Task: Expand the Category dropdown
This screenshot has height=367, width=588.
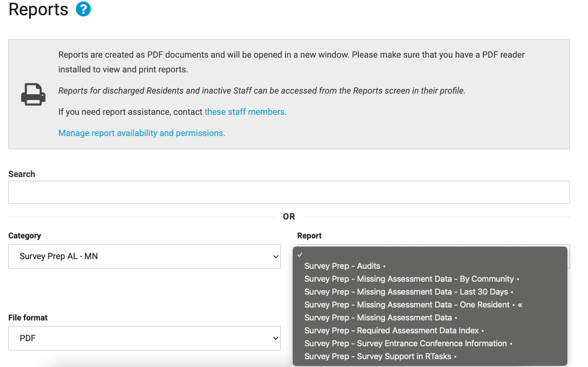Action: pyautogui.click(x=144, y=256)
